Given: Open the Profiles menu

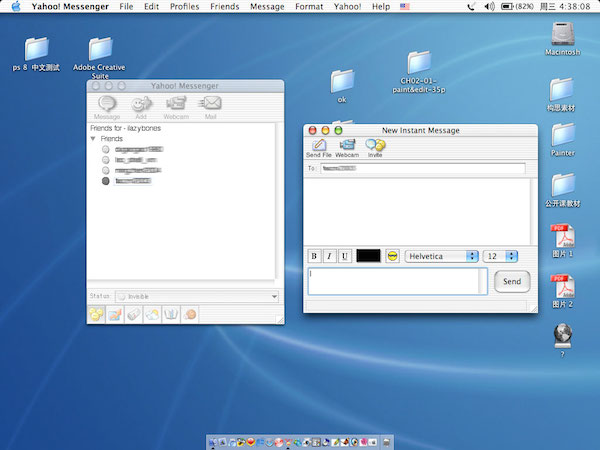Looking at the screenshot, I should [x=184, y=7].
